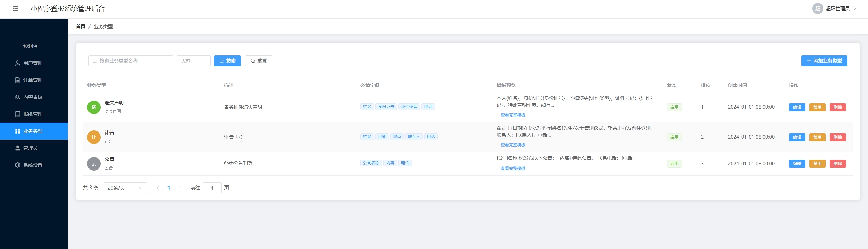Expand the 超级管理员 account dropdown arrow
The image size is (868, 249).
tap(855, 9)
